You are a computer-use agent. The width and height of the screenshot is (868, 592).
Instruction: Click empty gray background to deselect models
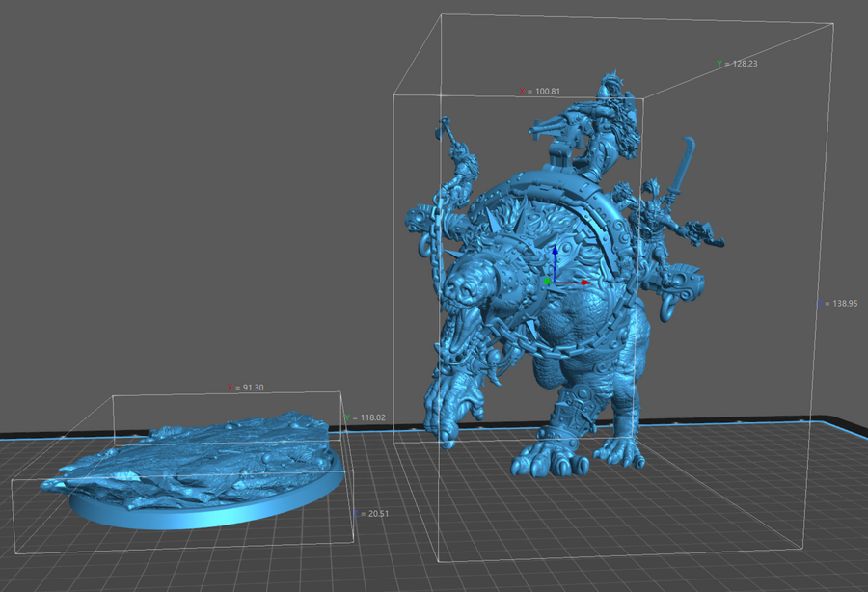[x=193, y=193]
